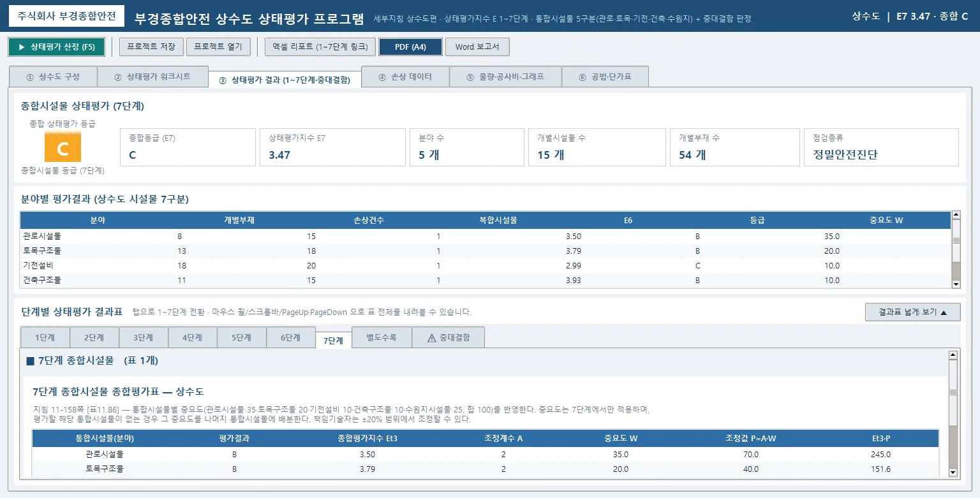980x498 pixels.
Task: Select the 3단계 result tab
Action: click(144, 337)
